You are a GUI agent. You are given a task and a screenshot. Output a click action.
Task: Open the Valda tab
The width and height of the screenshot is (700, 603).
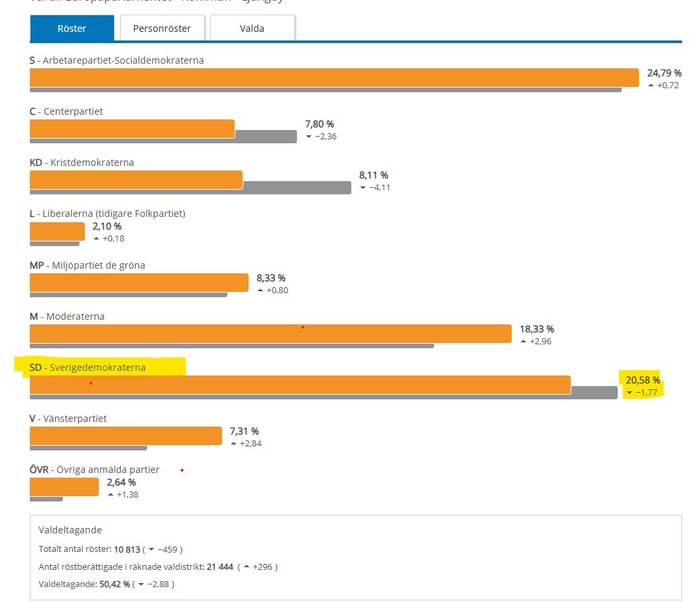253,28
